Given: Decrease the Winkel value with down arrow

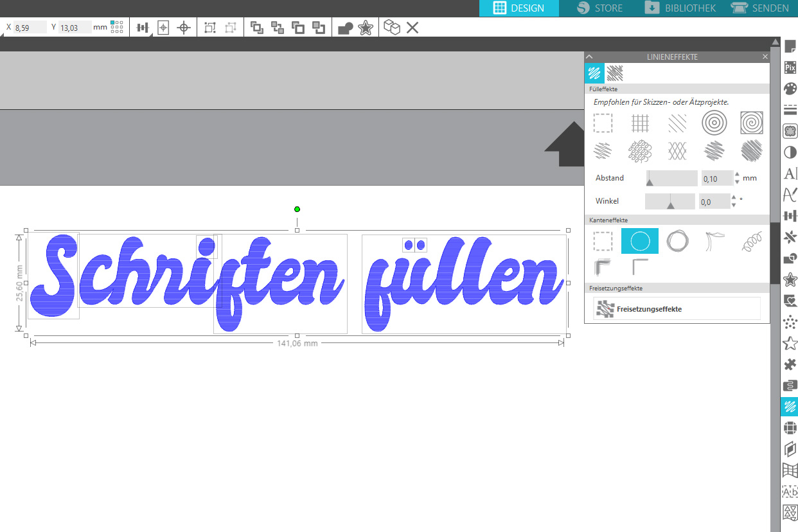Looking at the screenshot, I should point(734,206).
